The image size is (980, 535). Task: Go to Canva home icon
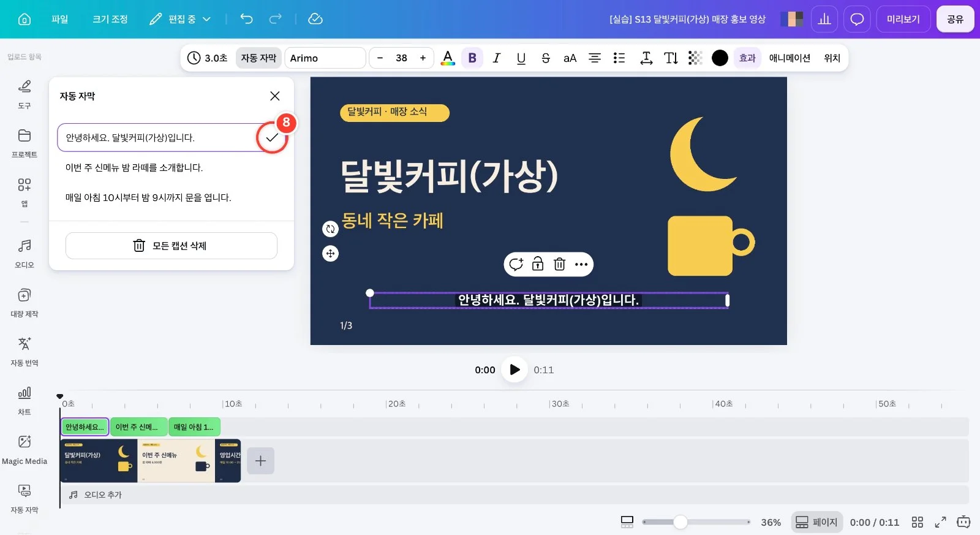coord(24,19)
